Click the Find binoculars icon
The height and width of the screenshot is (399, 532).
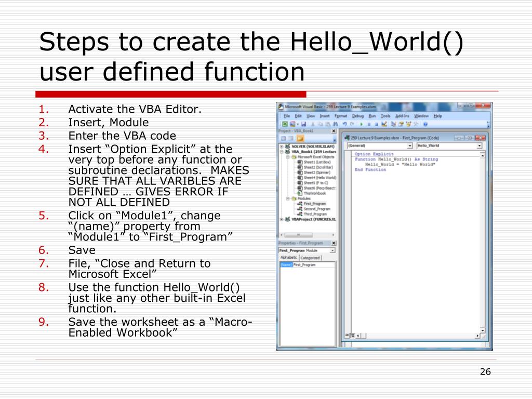pos(335,125)
